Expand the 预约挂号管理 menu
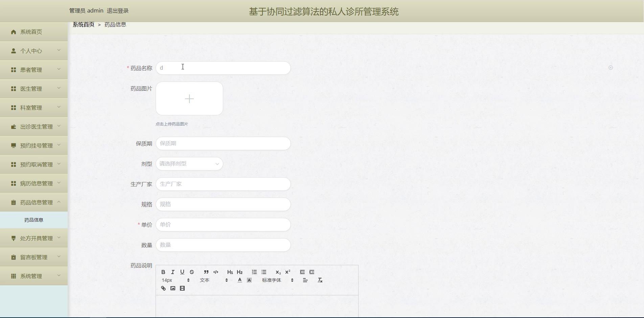The image size is (644, 318). (34, 145)
